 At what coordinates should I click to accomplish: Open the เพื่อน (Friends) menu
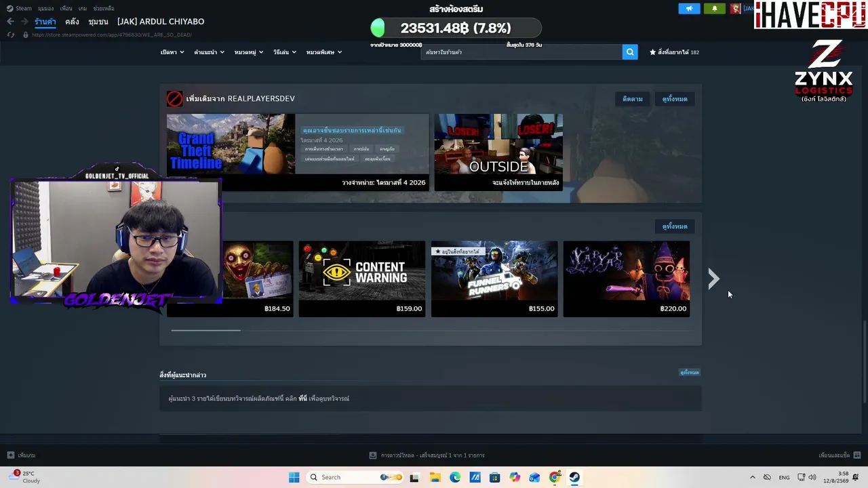(66, 9)
